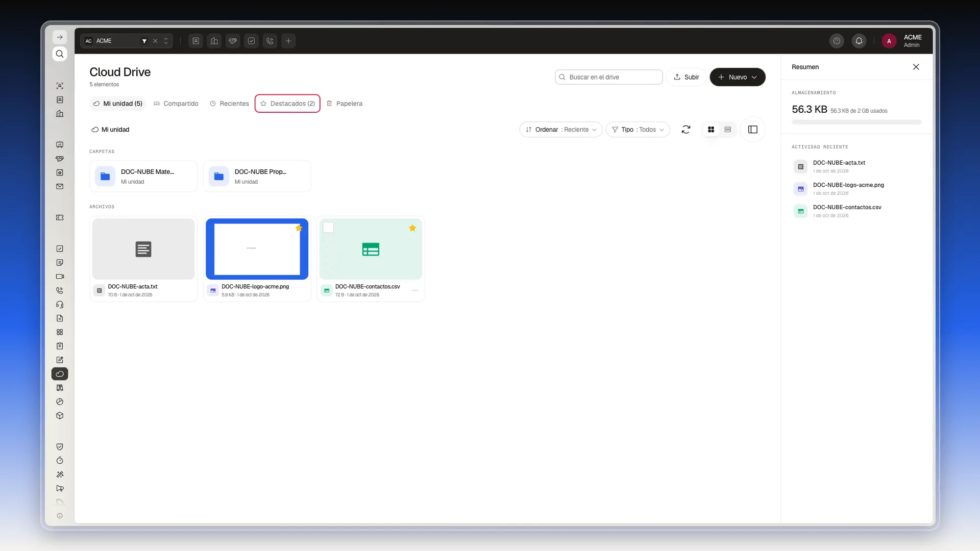
Task: Switch to list view layout
Action: point(728,130)
